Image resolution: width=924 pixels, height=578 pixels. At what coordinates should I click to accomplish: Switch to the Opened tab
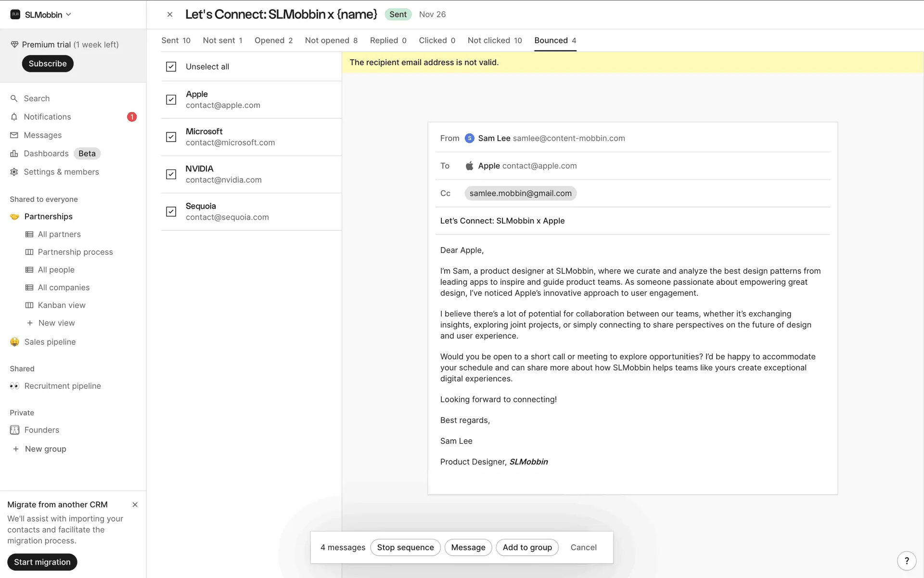point(273,40)
